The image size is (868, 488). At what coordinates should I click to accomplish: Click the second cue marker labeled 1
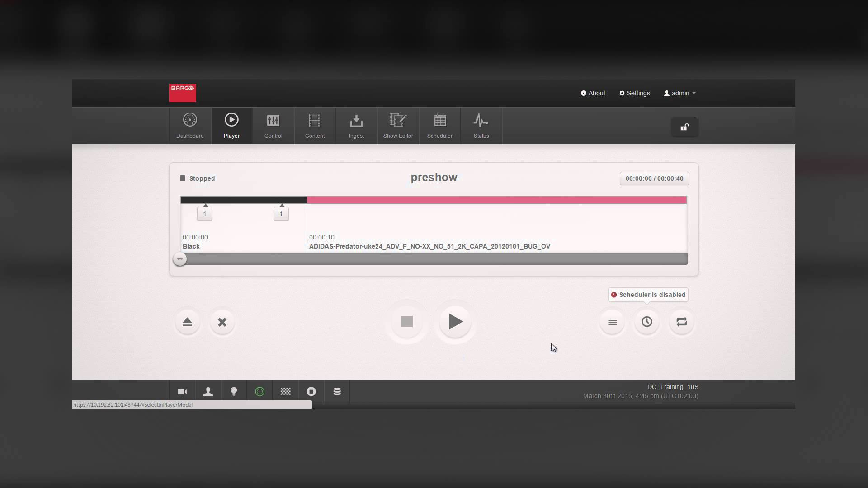pos(281,213)
